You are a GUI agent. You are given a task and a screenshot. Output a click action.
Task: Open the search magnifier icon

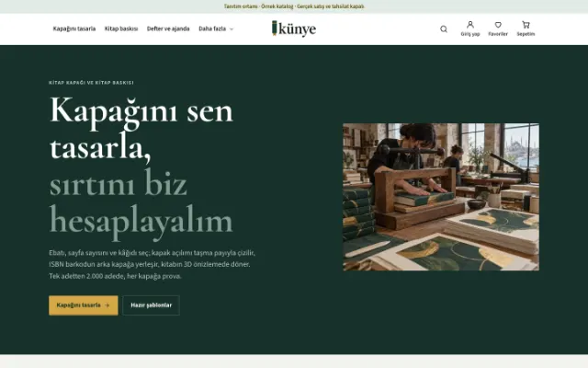tap(444, 29)
